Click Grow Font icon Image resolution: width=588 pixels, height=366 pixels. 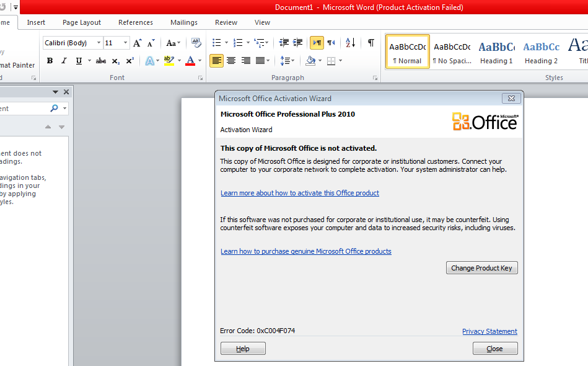[x=138, y=43]
